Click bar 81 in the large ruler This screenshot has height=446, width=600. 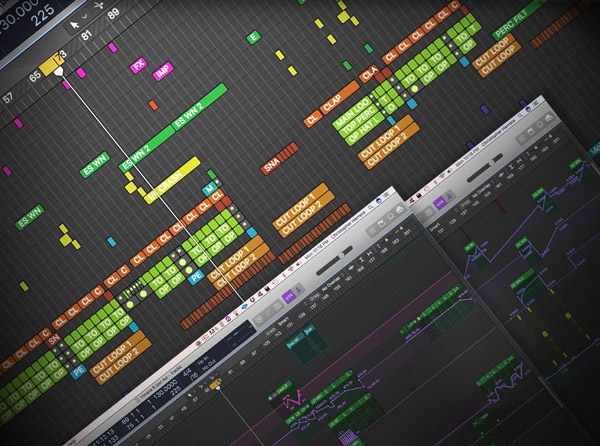[86, 35]
